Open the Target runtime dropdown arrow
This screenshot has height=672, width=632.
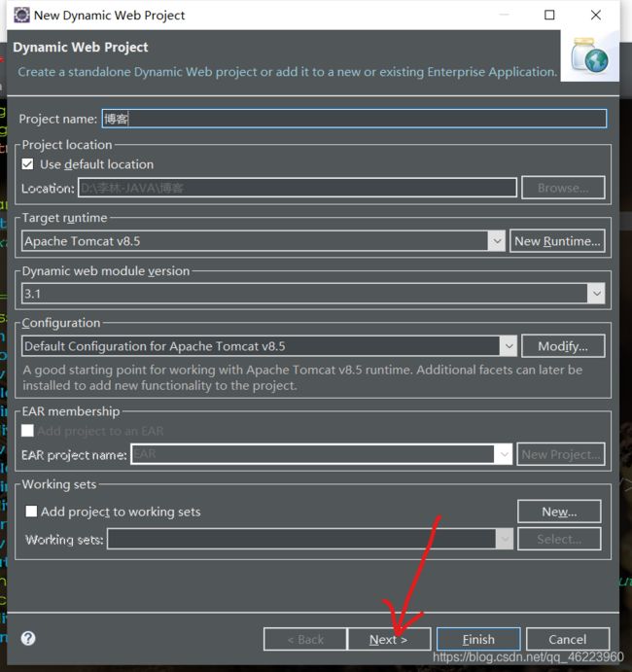(x=497, y=241)
